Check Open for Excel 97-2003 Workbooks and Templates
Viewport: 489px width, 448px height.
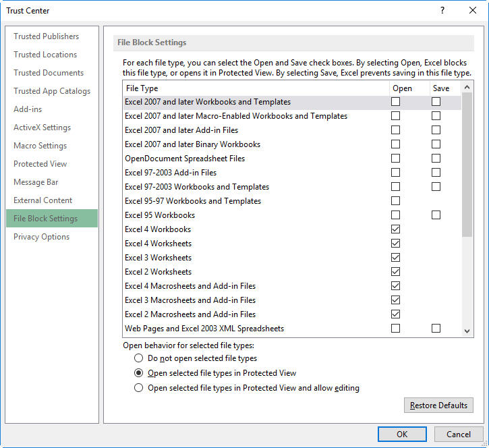pos(395,187)
